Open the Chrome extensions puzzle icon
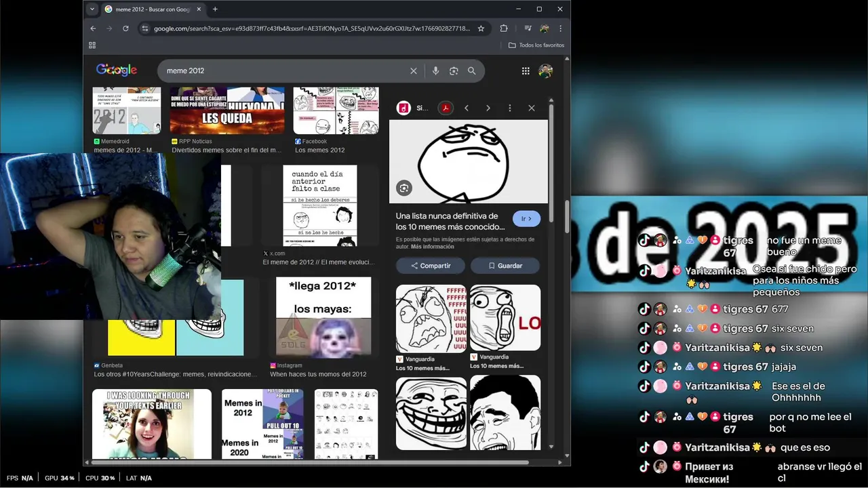868x488 pixels. [x=504, y=28]
